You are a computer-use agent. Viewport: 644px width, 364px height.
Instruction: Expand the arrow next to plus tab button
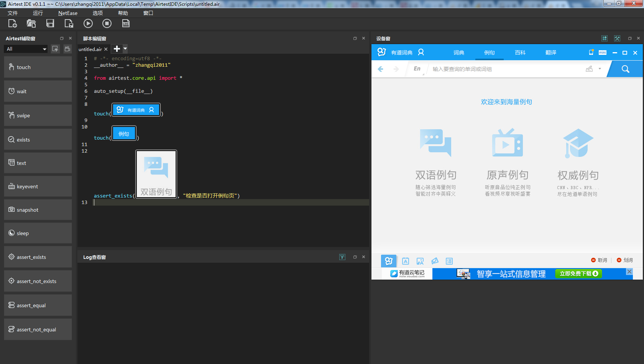pos(125,49)
